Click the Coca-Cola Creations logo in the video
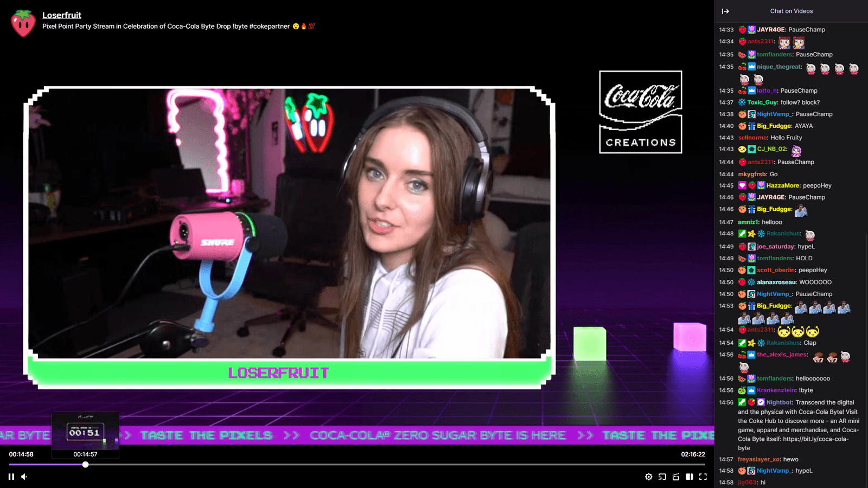Screen dimensions: 868x488 coord(641,112)
